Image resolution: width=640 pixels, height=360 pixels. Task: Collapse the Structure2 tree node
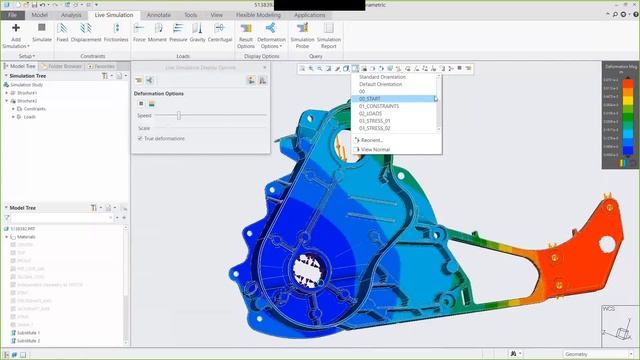(7, 101)
